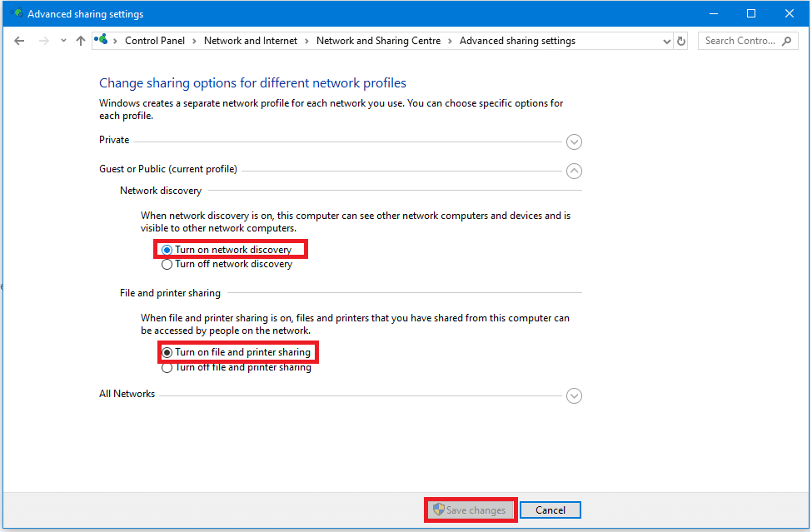Click the Cancel button
The image size is (812, 532).
550,510
